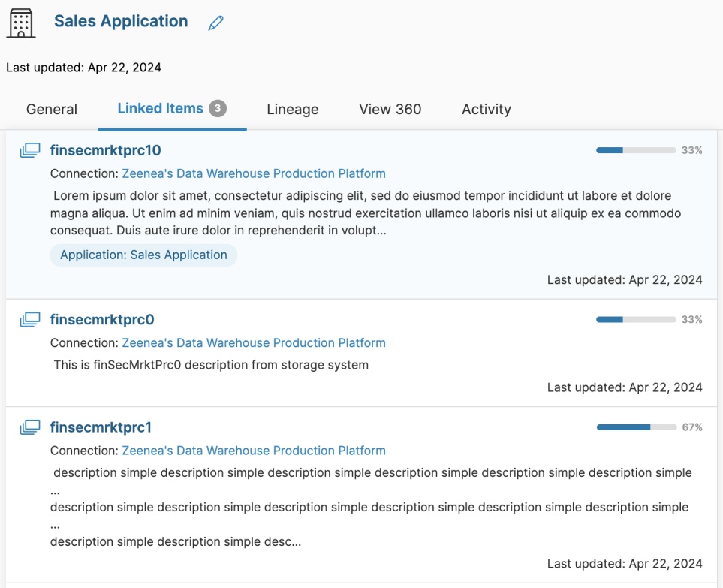Viewport: 723px width, 588px height.
Task: Click the pencil edit icon beside Sales Application
Action: click(216, 23)
